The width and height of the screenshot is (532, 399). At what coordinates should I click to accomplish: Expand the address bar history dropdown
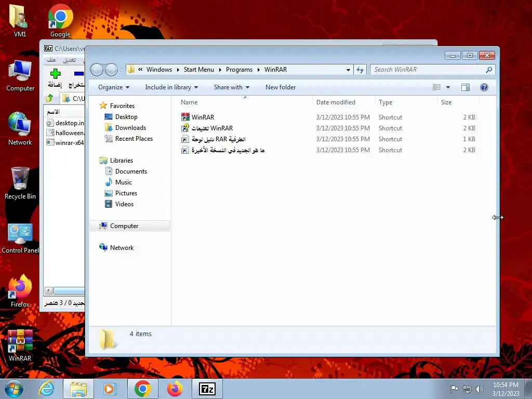348,70
